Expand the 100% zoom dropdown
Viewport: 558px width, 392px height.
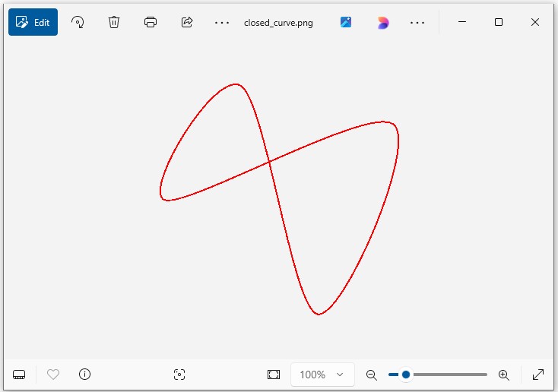pos(322,375)
